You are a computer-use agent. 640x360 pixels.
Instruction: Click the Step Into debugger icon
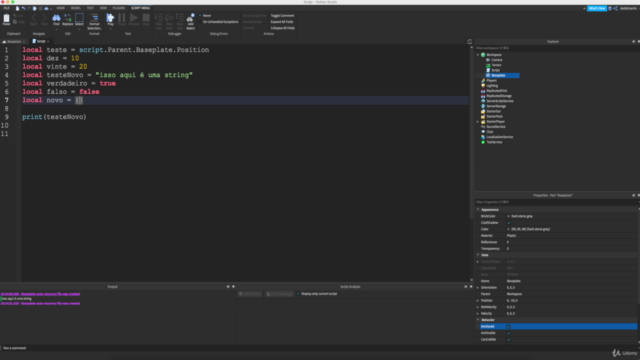pos(159,21)
